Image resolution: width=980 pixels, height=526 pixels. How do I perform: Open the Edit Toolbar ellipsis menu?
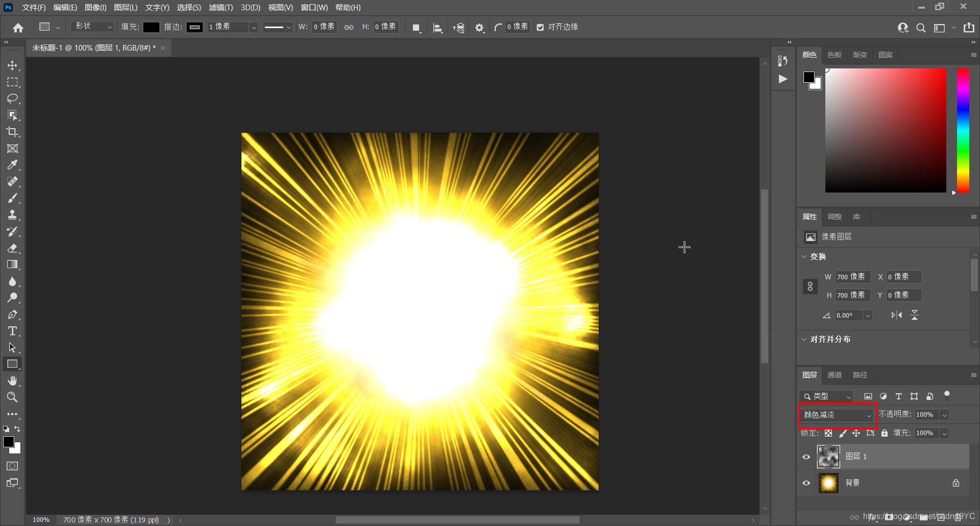[12, 414]
